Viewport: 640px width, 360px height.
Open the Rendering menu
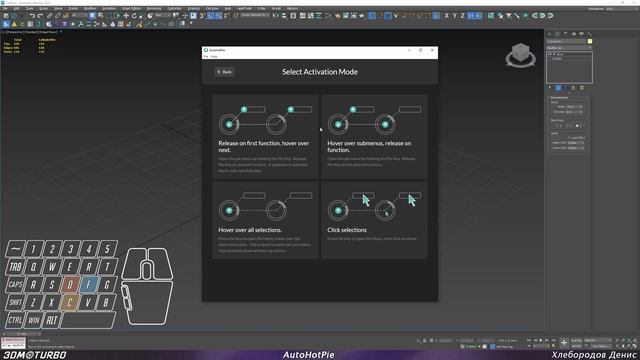(x=154, y=8)
